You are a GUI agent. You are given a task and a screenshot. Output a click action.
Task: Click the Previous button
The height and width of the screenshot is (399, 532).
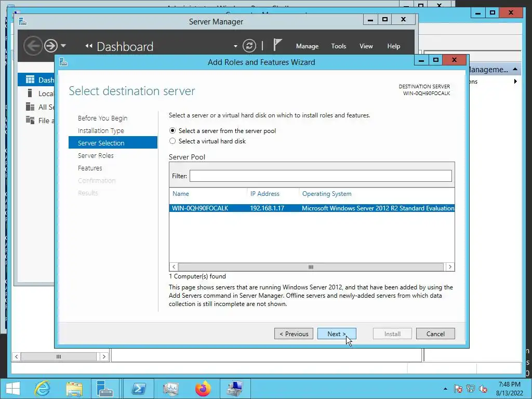point(294,334)
